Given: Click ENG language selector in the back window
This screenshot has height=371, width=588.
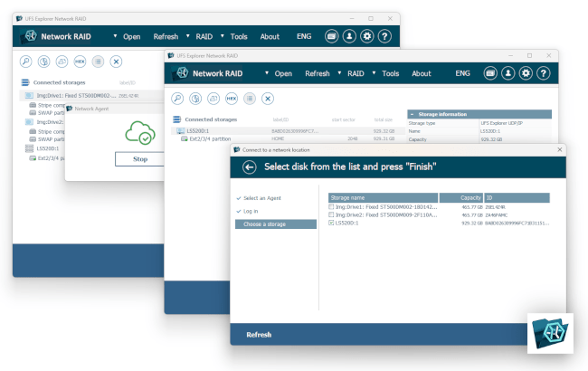Looking at the screenshot, I should pyautogui.click(x=304, y=36).
